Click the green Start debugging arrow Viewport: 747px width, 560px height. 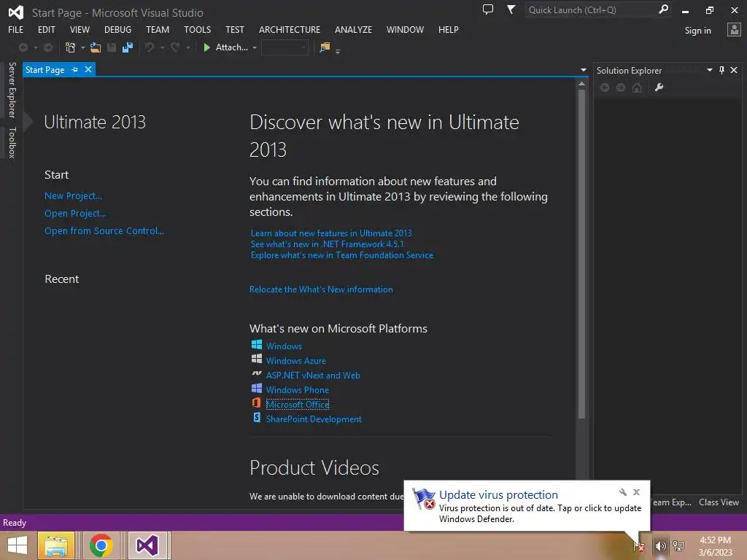(206, 47)
